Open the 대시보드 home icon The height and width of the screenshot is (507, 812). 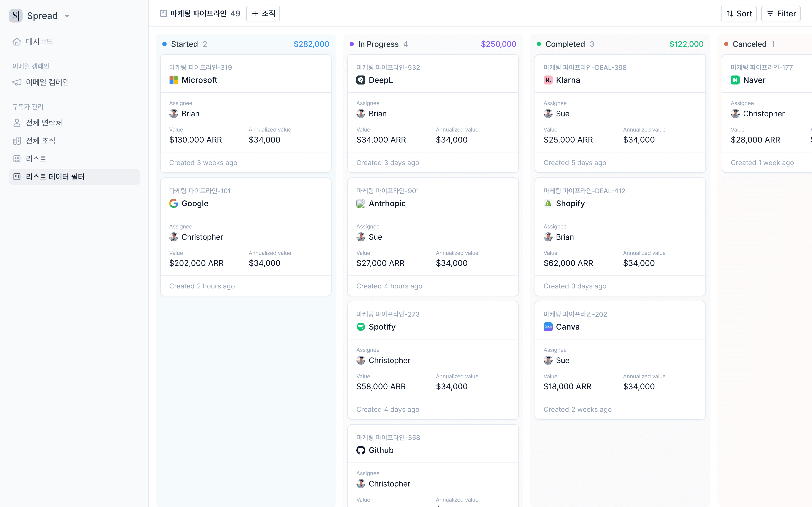(x=17, y=41)
